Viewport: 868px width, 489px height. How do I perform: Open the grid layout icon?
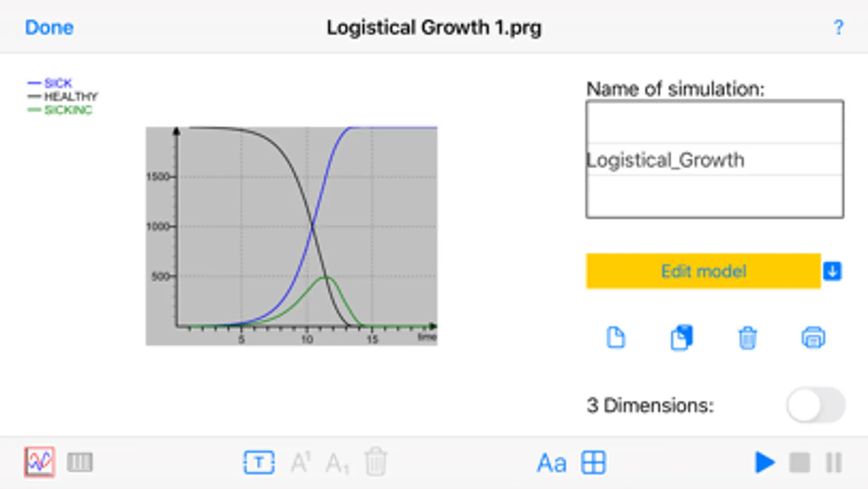coord(593,462)
